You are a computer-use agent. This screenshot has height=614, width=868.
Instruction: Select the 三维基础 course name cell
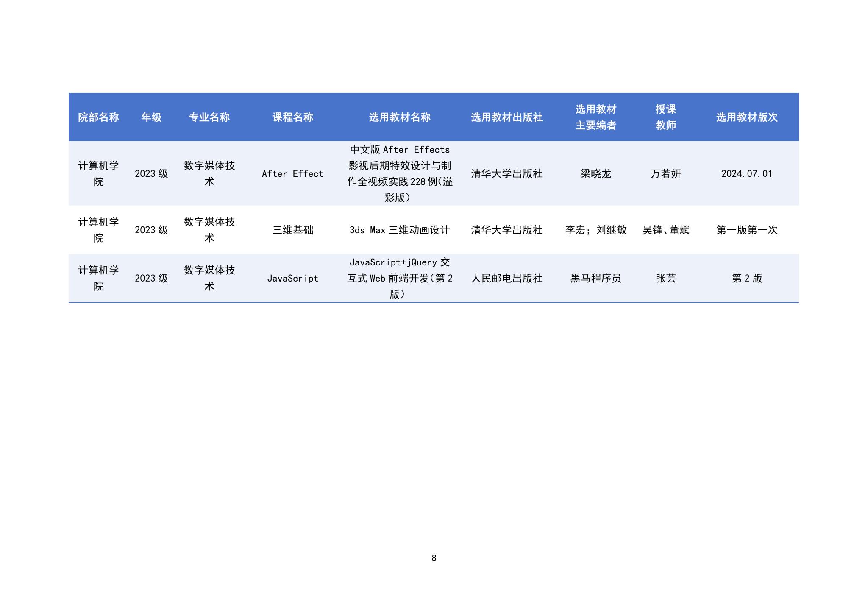pos(292,230)
